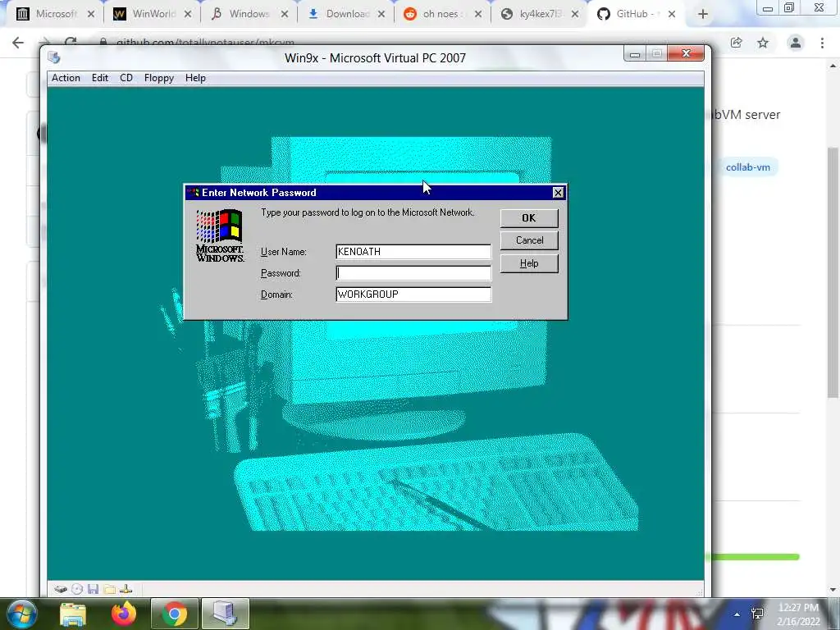Click the User Name field
The image size is (840, 630).
(413, 252)
